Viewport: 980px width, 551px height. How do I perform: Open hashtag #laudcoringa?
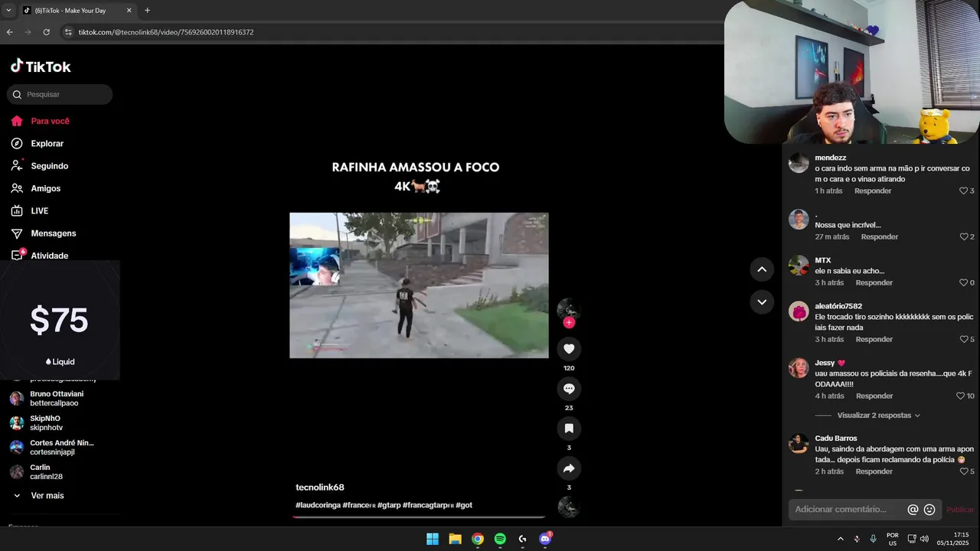(x=318, y=505)
